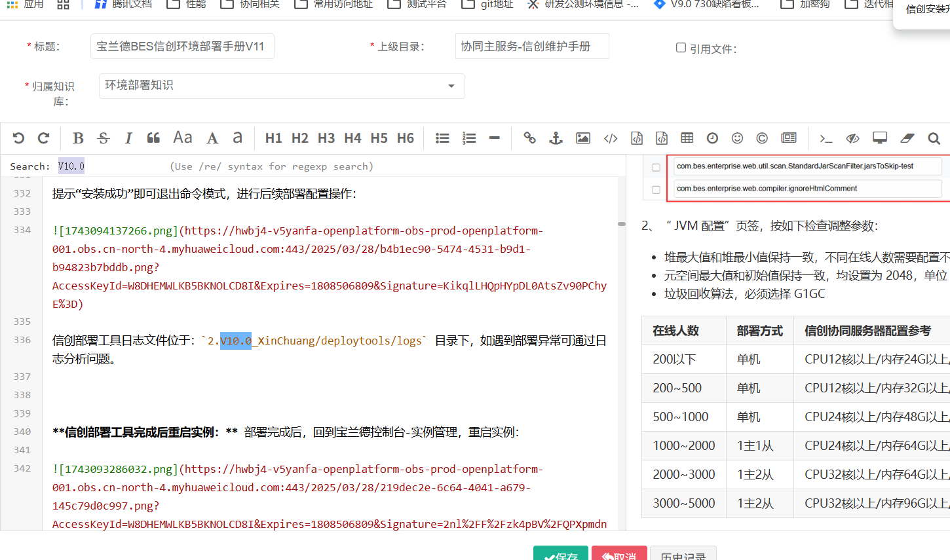Toggle the live preview pane with the eye-slash icon
This screenshot has height=560, width=950.
(x=852, y=138)
